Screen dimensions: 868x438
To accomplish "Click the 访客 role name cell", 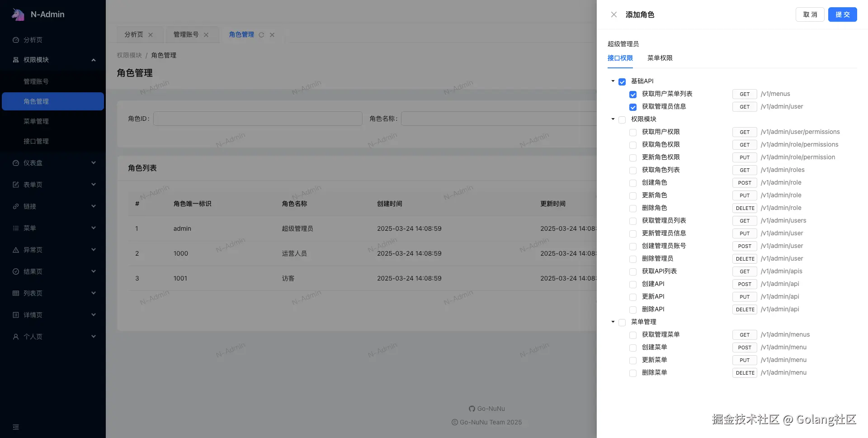I will pos(288,278).
